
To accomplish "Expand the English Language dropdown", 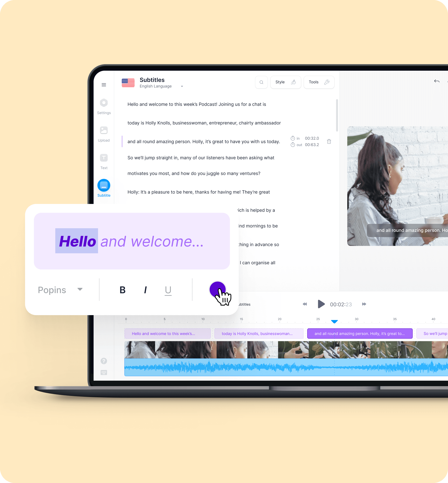I will (x=182, y=86).
